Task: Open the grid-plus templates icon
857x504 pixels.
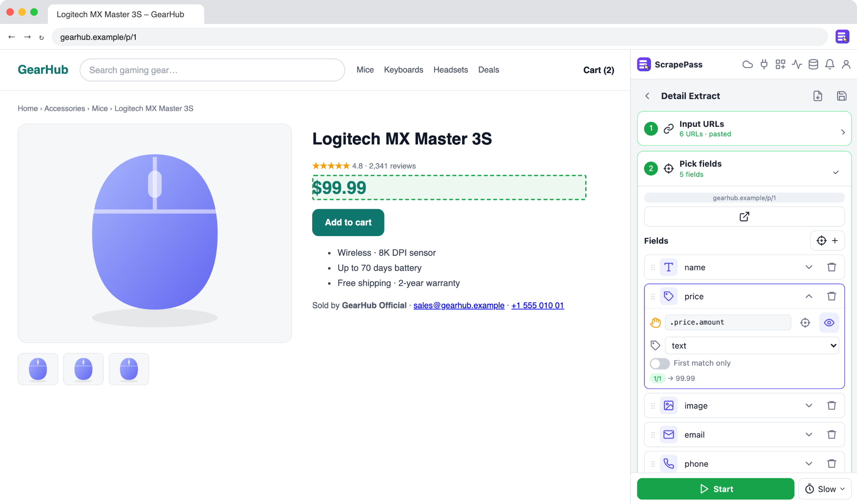Action: click(781, 64)
